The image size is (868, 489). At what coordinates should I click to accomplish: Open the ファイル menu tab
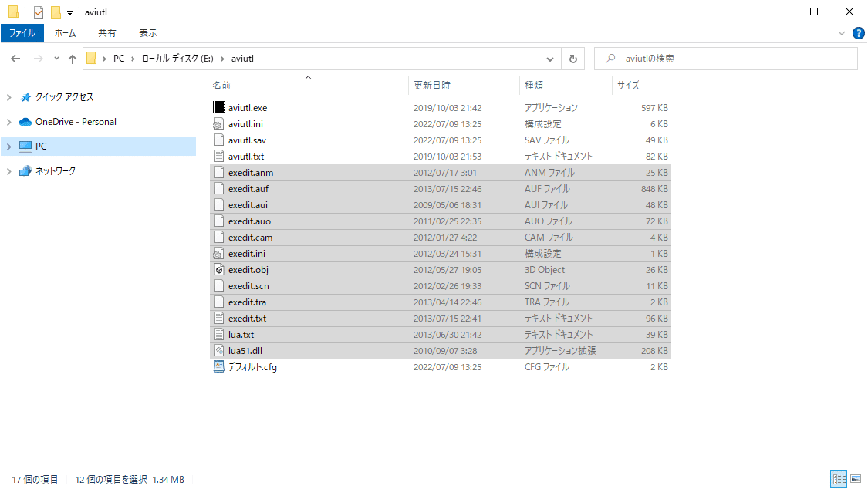click(22, 33)
